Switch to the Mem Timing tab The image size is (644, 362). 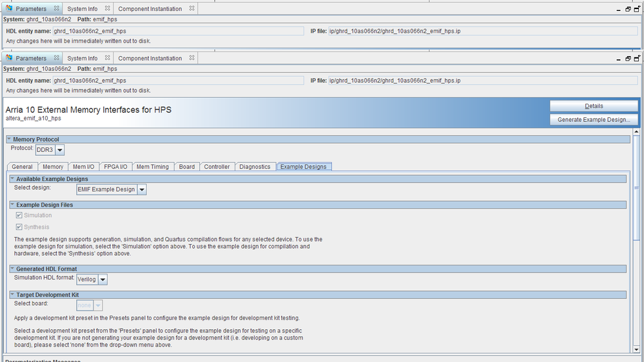152,167
